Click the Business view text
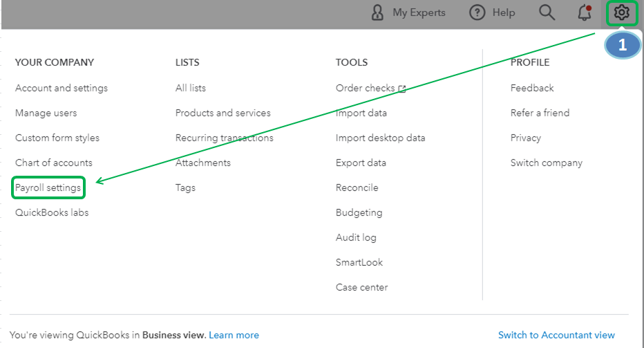 pos(173,335)
